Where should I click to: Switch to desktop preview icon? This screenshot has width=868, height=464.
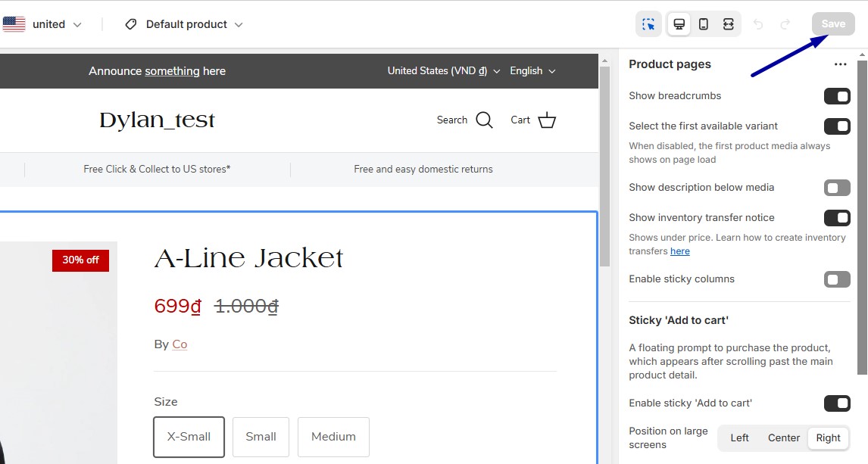(679, 24)
